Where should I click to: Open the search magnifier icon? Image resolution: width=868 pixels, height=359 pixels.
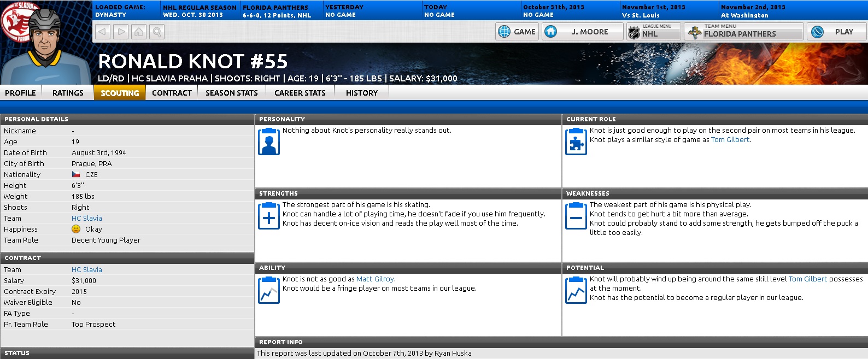click(157, 32)
